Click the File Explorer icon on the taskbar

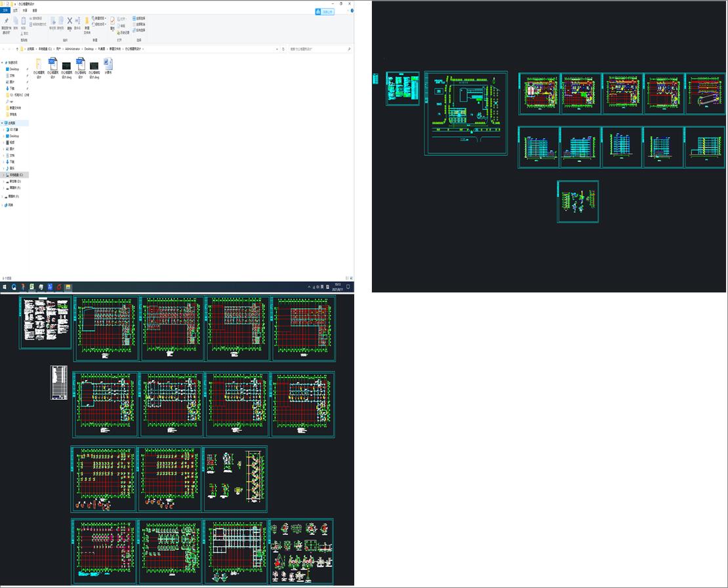pos(68,287)
